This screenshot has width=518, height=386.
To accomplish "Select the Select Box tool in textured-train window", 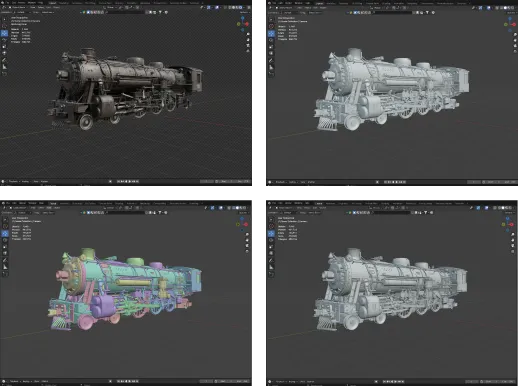I will [4, 19].
